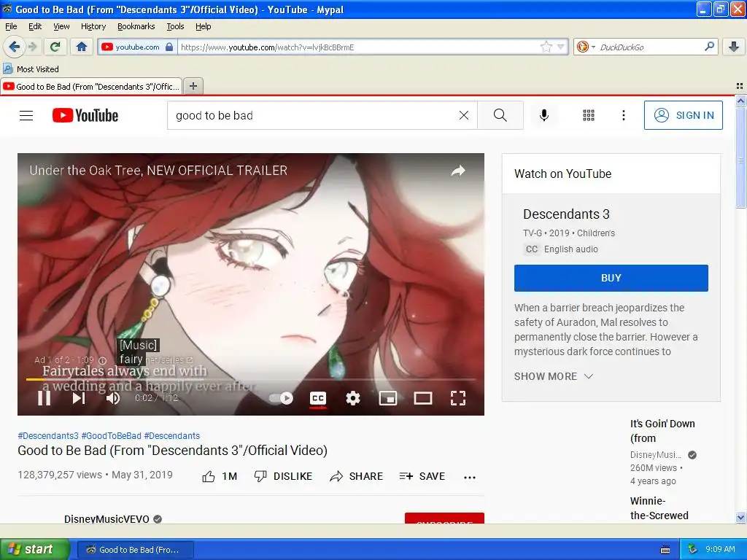Click the browser forward arrow
Viewport: 747px width, 560px height.
[32, 47]
